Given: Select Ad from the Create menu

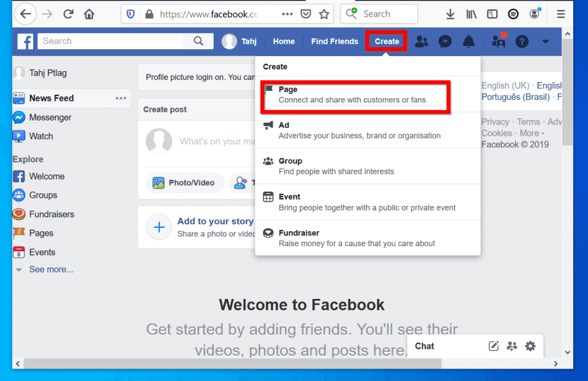Looking at the screenshot, I should [x=367, y=130].
